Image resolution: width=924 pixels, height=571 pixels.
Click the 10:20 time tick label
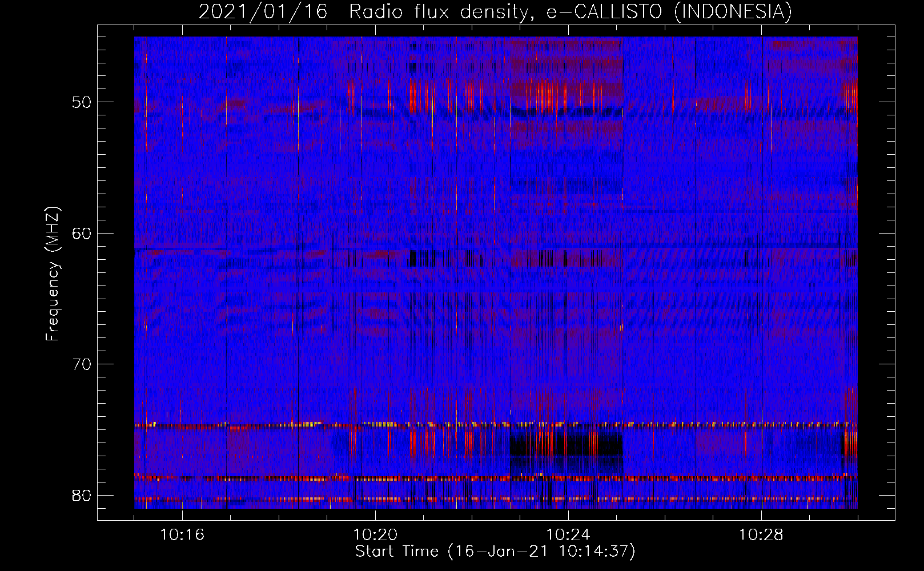coord(375,535)
